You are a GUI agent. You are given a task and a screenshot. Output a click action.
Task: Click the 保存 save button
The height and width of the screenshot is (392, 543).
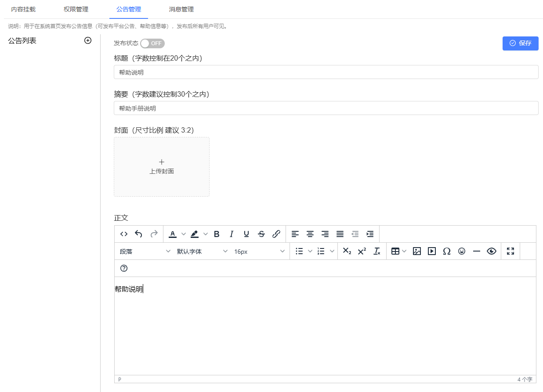coord(520,43)
